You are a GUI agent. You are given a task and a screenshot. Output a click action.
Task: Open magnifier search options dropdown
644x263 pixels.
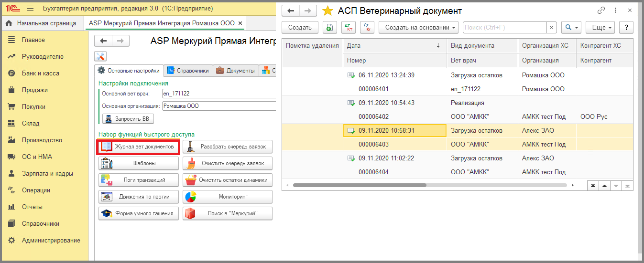coord(571,28)
